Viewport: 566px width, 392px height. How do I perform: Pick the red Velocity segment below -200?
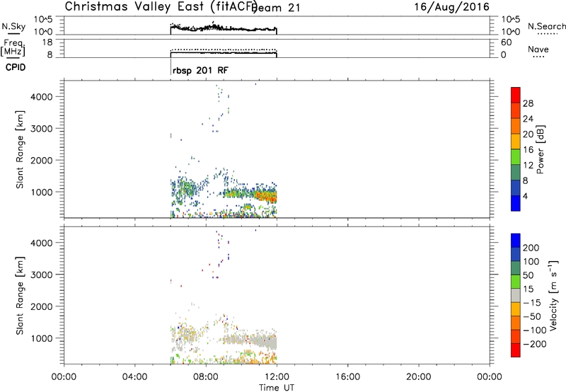click(516, 350)
